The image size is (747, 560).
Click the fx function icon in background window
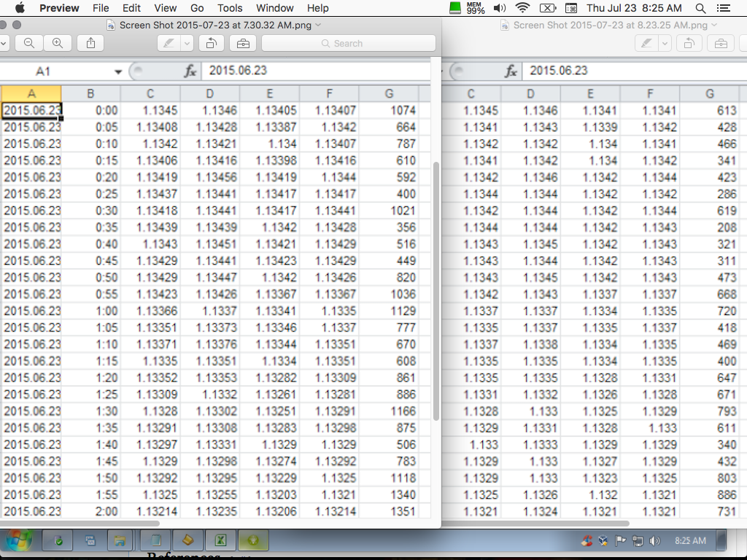click(511, 71)
